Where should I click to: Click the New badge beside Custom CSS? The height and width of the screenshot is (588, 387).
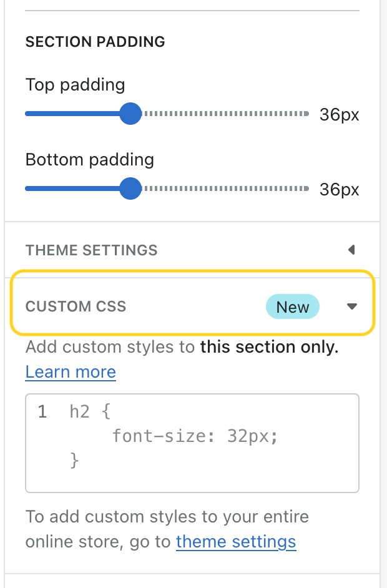tap(293, 307)
